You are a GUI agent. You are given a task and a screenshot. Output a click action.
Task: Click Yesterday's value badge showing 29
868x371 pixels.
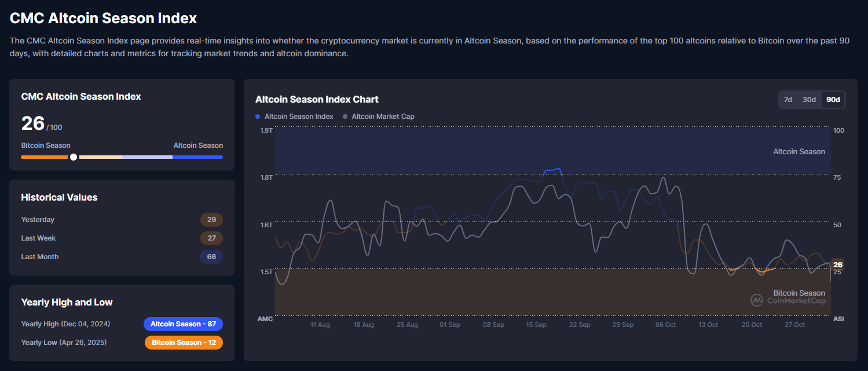click(x=211, y=220)
